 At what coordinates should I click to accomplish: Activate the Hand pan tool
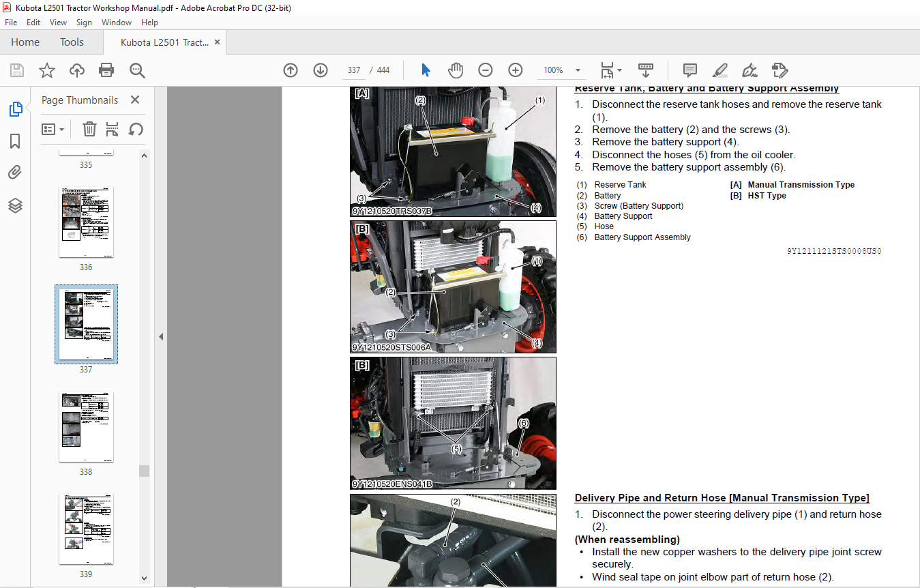[456, 70]
